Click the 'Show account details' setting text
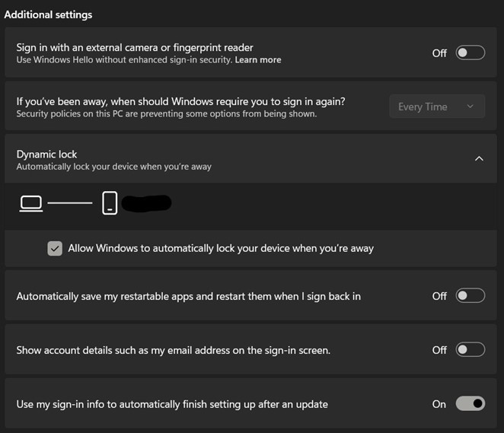Screen dimensions: 504x433 point(173,350)
